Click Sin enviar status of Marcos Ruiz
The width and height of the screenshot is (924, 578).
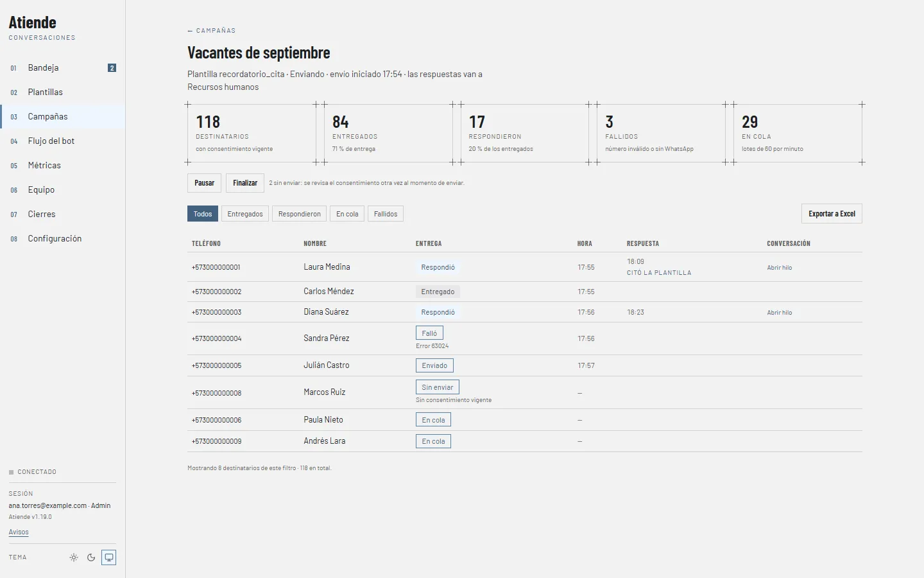(x=438, y=387)
